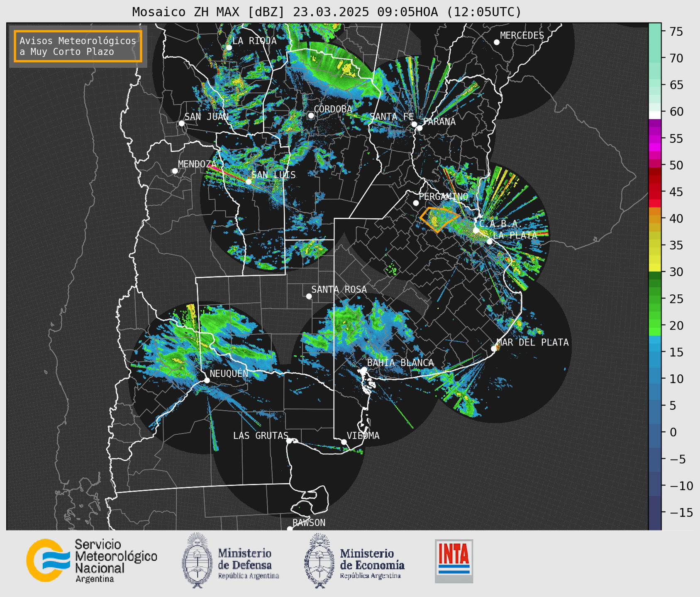Click the LAS GRUTAS city label
Image resolution: width=700 pixels, height=597 pixels.
click(x=261, y=436)
